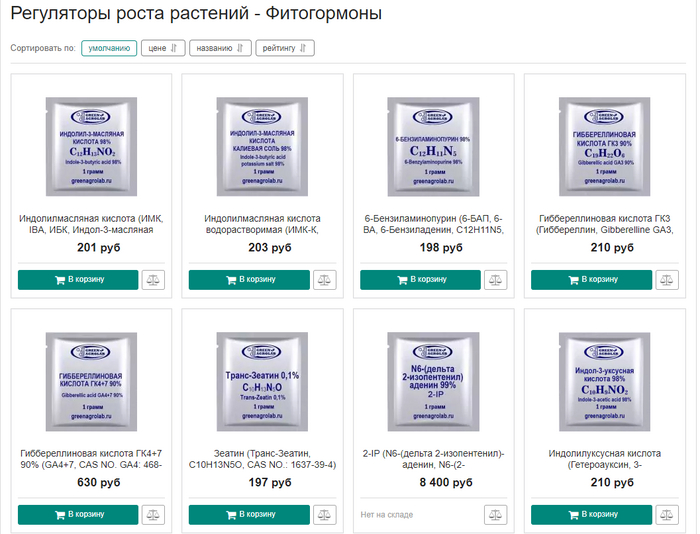The image size is (700, 534).
Task: Click Индолил-3-масляная кислота калиевая соль packet image
Action: tap(262, 141)
